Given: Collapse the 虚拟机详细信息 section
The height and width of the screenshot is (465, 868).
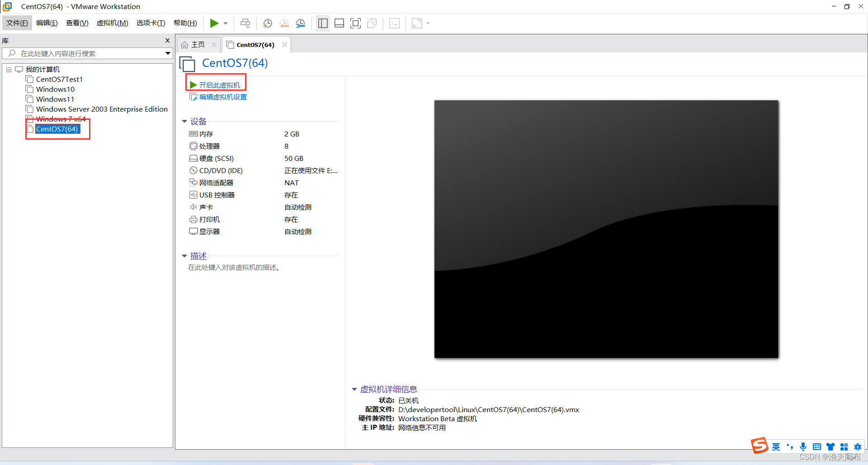Looking at the screenshot, I should pos(354,389).
